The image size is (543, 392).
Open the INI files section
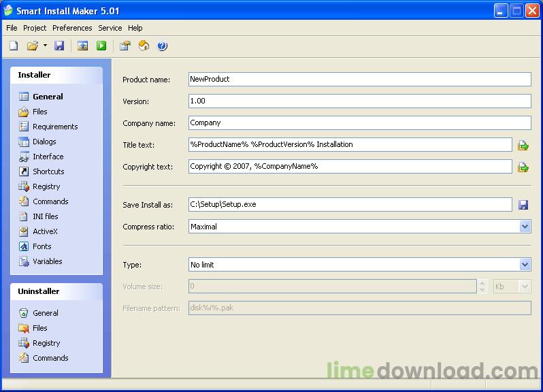tap(38, 216)
